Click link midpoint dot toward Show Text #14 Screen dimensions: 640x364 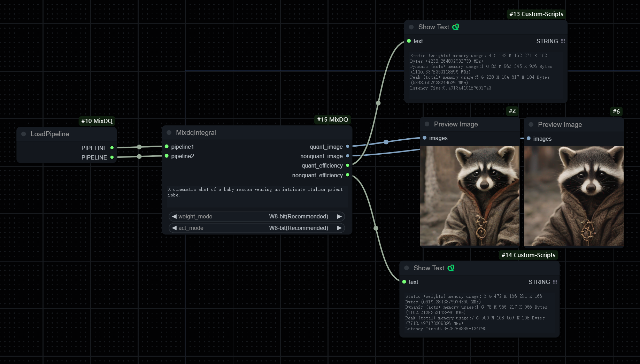[376, 229]
